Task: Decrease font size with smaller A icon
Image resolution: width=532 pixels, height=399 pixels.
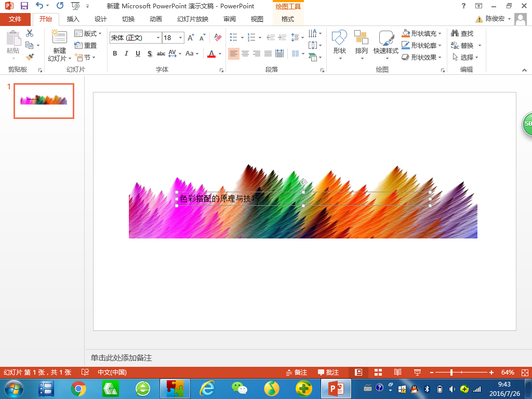Action: (202, 37)
